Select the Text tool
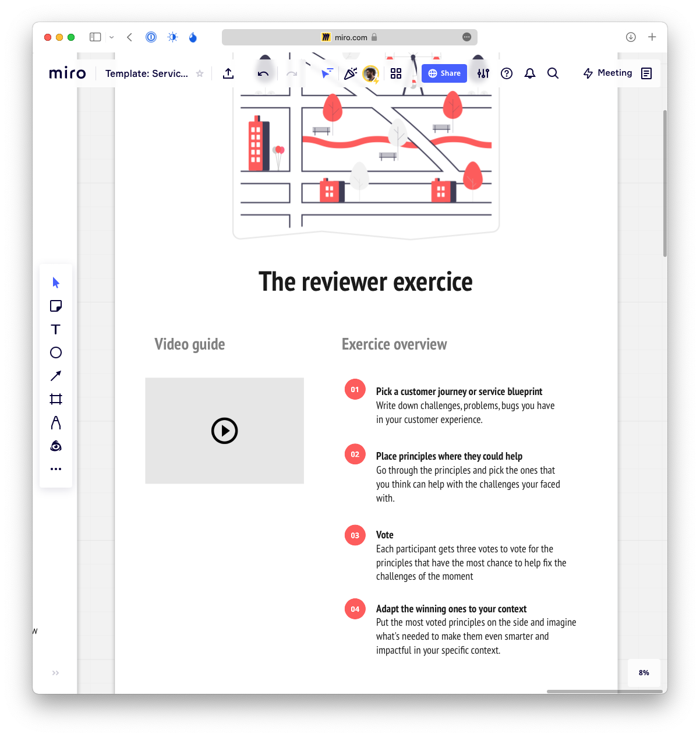The width and height of the screenshot is (700, 737). pos(56,329)
